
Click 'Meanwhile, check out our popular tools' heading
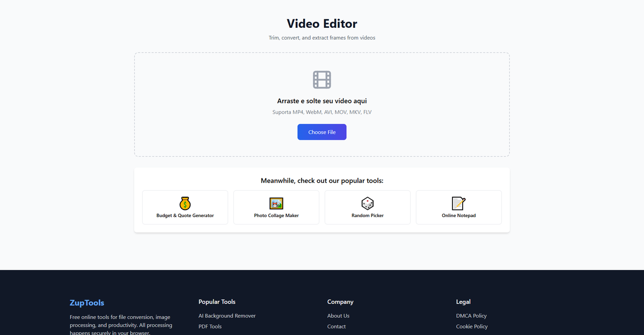pyautogui.click(x=322, y=181)
